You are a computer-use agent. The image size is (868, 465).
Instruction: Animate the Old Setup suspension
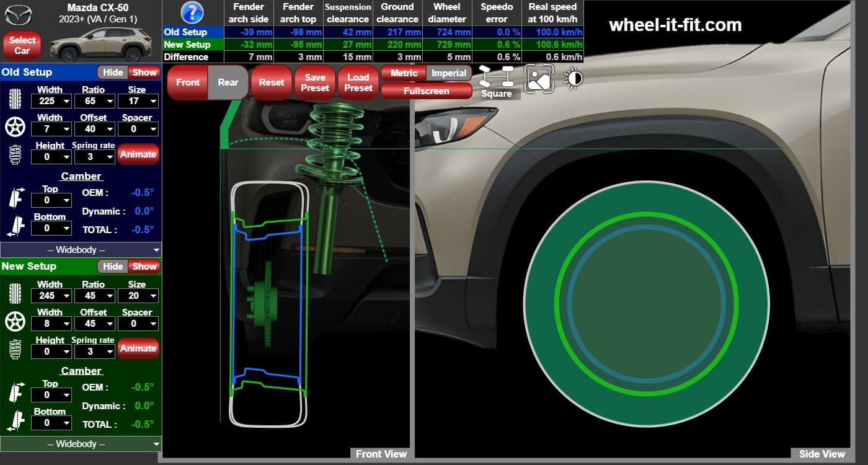click(138, 154)
